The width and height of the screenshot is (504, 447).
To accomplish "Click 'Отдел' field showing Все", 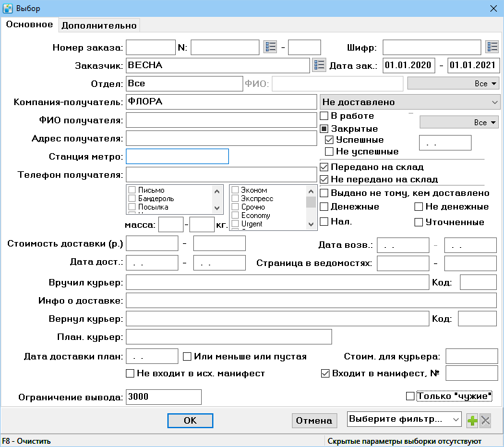I will click(184, 84).
